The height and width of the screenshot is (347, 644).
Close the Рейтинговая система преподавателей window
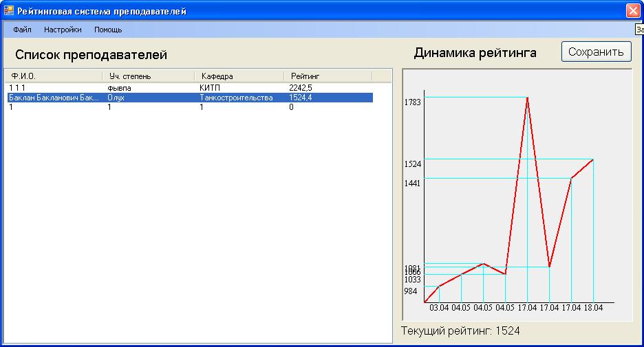[633, 11]
